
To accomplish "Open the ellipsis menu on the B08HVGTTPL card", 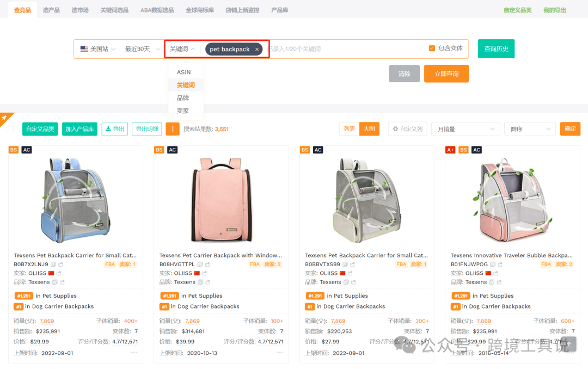I will click(280, 353).
